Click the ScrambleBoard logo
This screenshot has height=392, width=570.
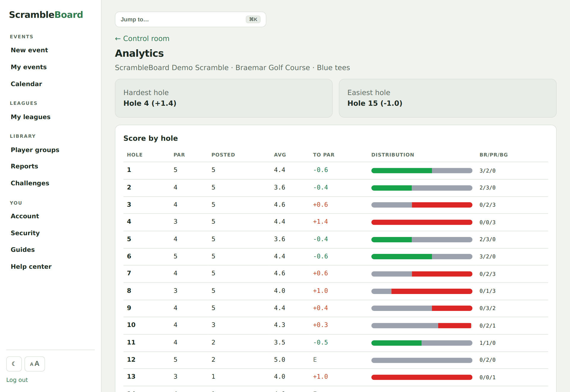tap(46, 15)
